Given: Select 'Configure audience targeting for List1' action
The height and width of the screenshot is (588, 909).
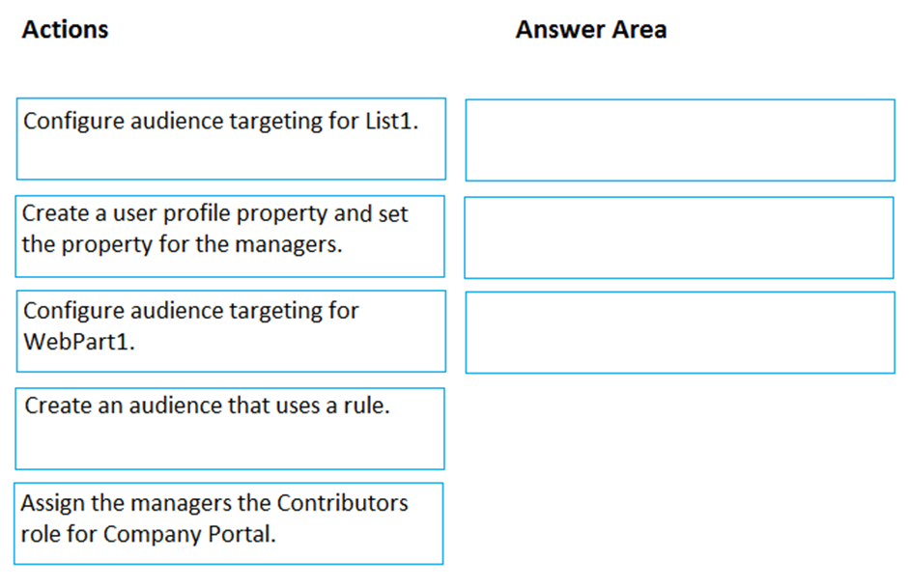Looking at the screenshot, I should pyautogui.click(x=231, y=139).
